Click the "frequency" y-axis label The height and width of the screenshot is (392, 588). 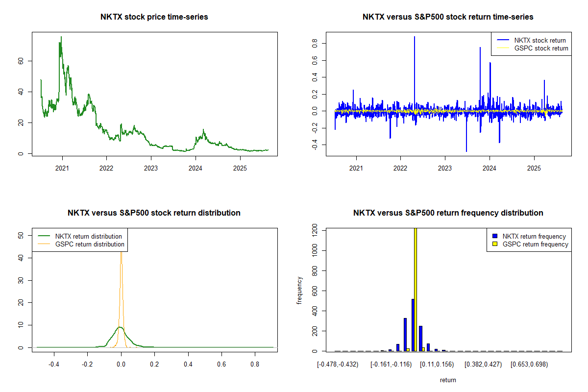[299, 291]
